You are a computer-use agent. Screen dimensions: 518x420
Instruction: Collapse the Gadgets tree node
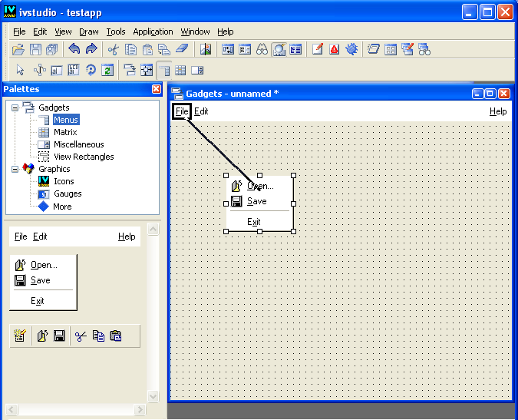15,107
